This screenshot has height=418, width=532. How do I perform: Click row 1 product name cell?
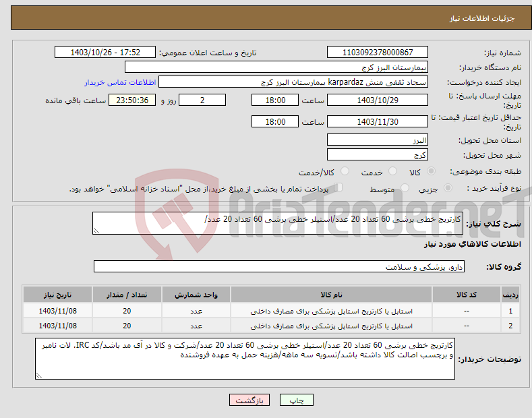coord(331,311)
